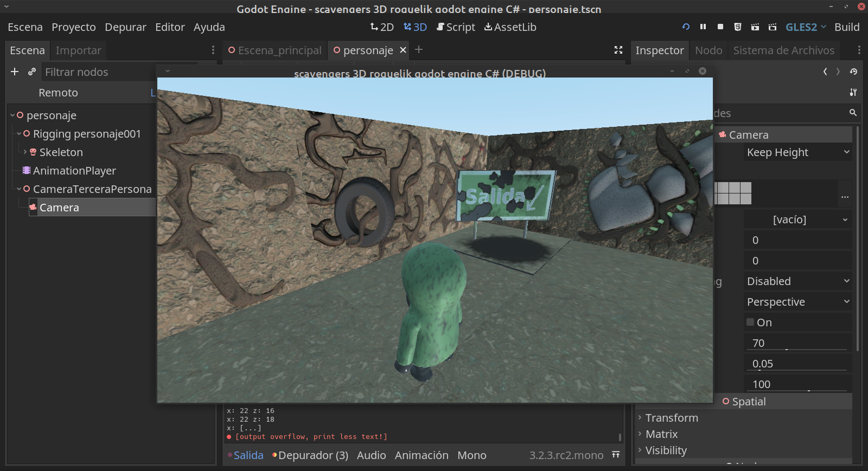
Task: Open the Perspective projection dropdown
Action: tap(797, 302)
